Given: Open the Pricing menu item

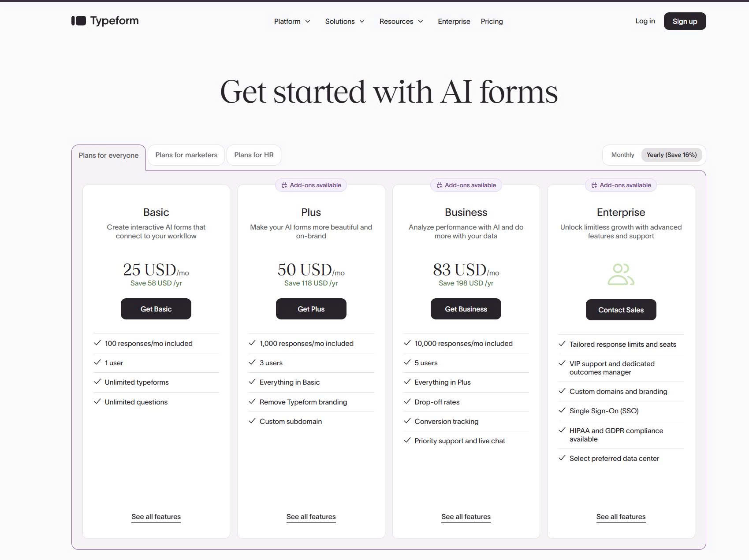Looking at the screenshot, I should (x=492, y=21).
